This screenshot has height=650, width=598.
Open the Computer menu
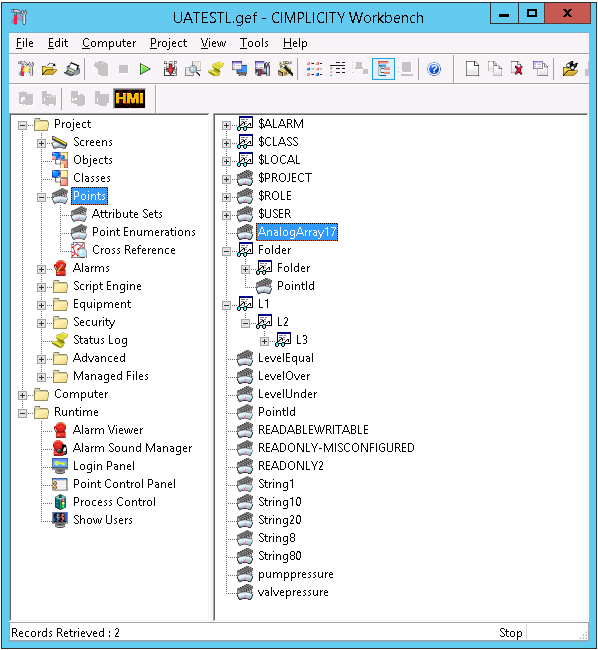coord(109,43)
